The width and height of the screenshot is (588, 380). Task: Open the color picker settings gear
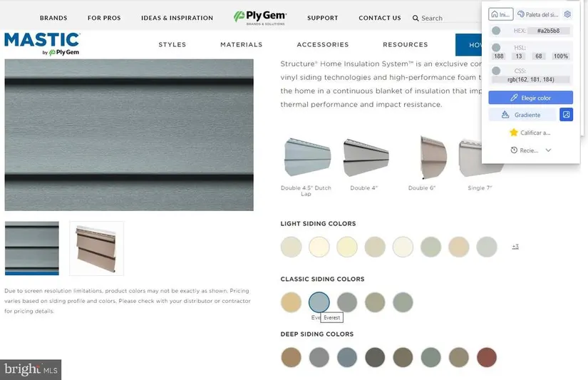point(567,14)
